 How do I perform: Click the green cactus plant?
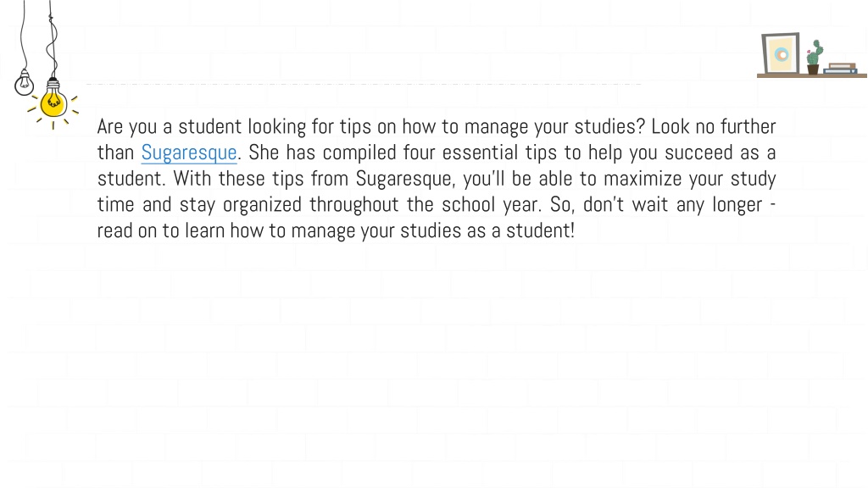[814, 52]
